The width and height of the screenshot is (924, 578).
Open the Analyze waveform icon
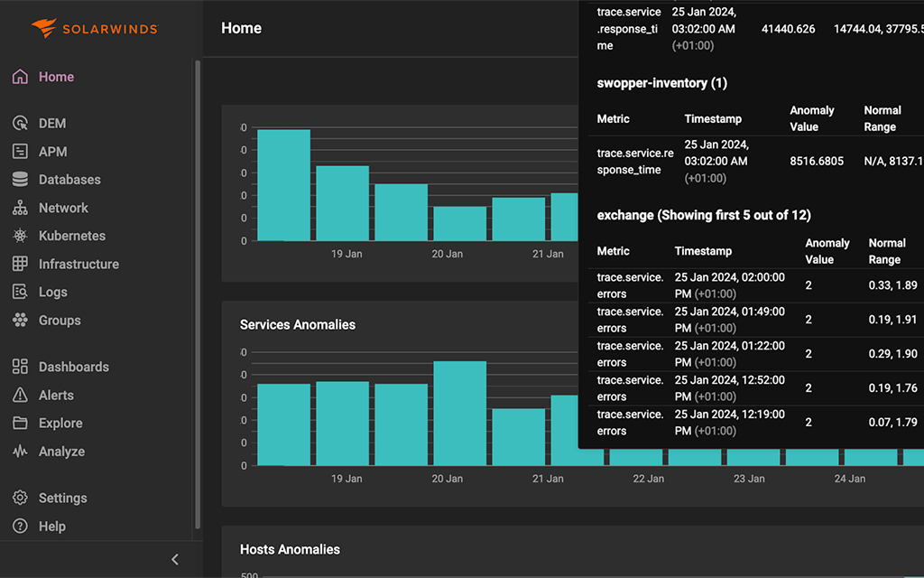tap(21, 451)
